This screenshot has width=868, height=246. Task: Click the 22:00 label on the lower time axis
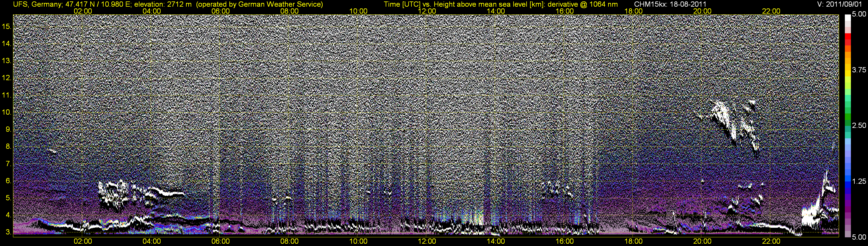pyautogui.click(x=771, y=241)
